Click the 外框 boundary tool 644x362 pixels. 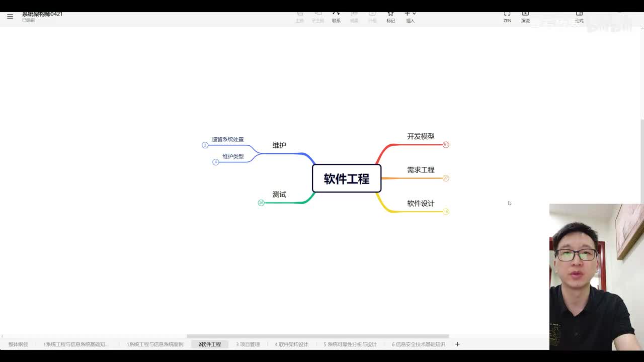tap(372, 17)
